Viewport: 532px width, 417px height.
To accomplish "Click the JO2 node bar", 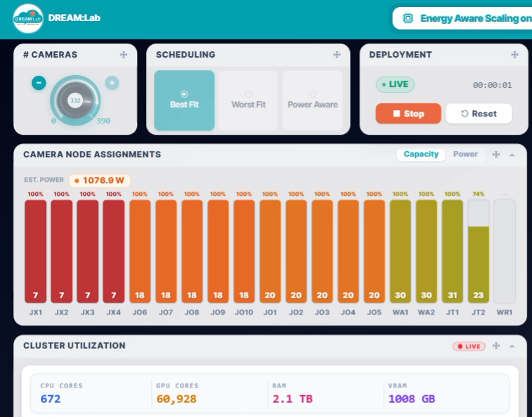I will [x=296, y=251].
